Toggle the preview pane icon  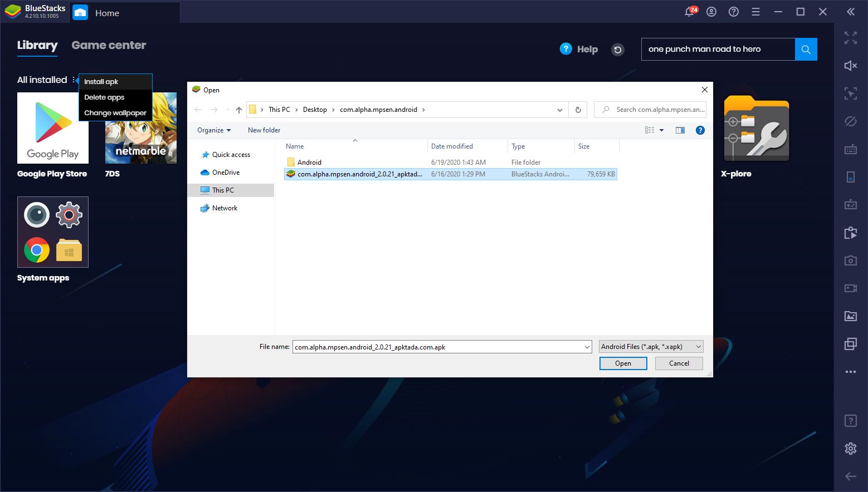click(680, 130)
